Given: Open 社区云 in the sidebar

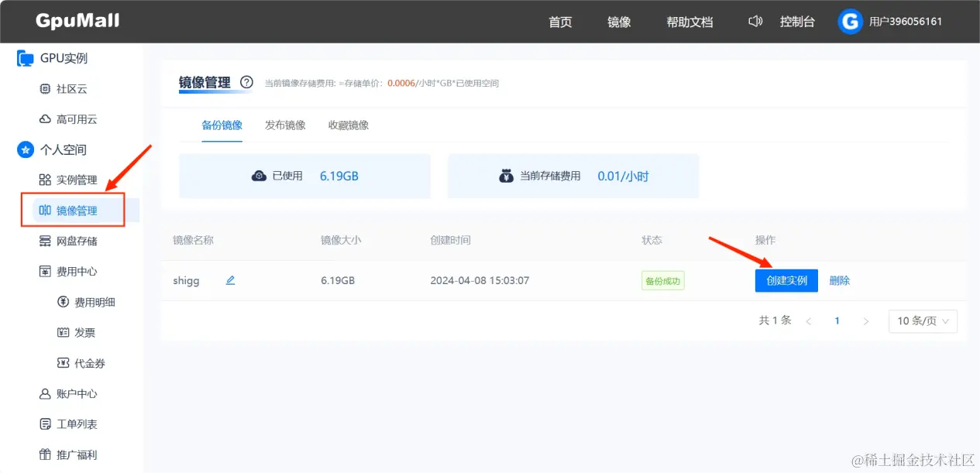Looking at the screenshot, I should pyautogui.click(x=72, y=89).
